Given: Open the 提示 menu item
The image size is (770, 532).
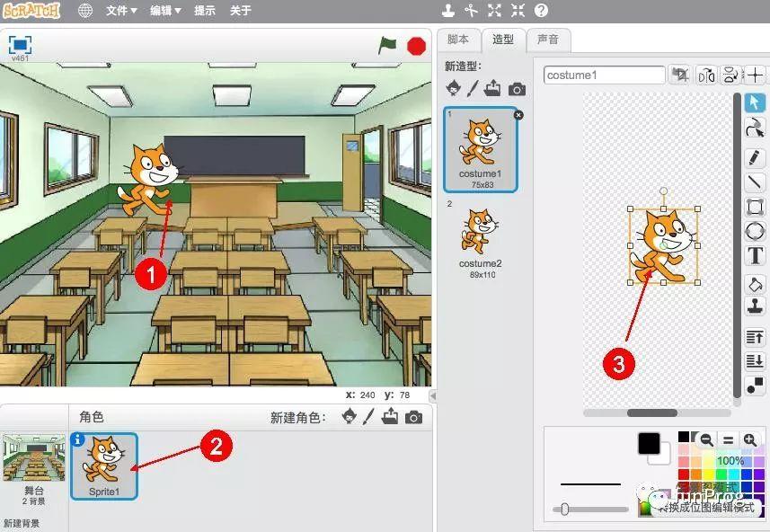Looking at the screenshot, I should pos(205,10).
